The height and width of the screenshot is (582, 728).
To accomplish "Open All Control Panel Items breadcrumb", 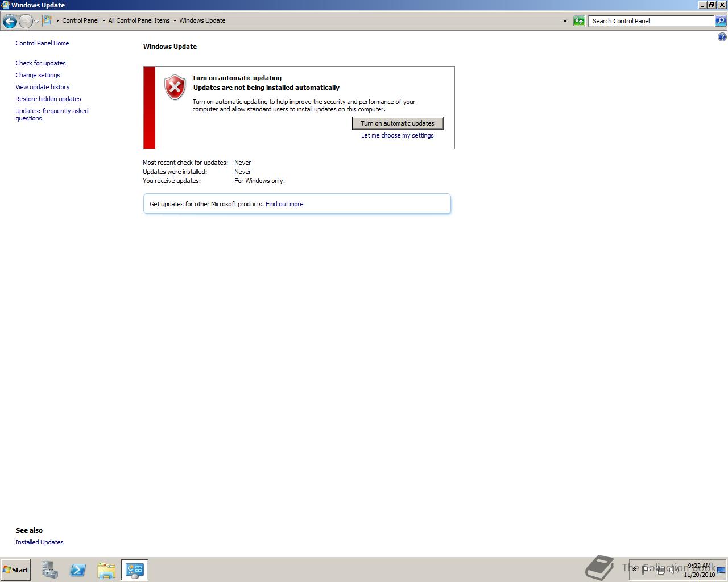I will click(x=139, y=20).
